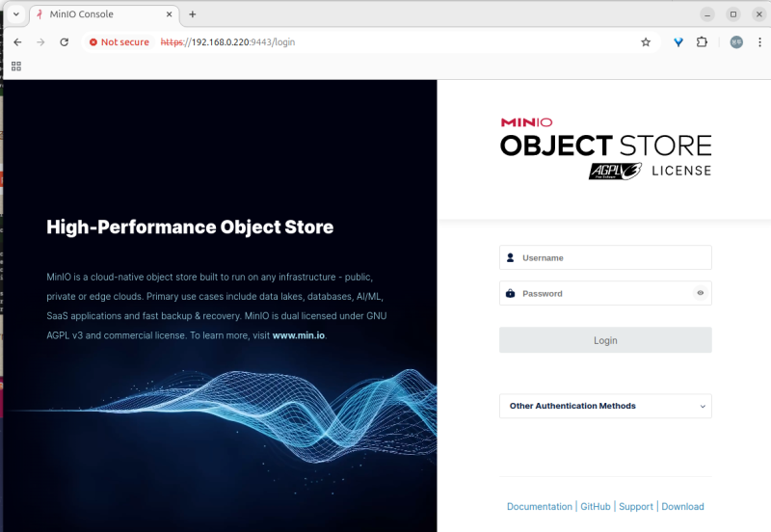This screenshot has height=532, width=771.
Task: Bookmark this page with the star icon
Action: 646,42
